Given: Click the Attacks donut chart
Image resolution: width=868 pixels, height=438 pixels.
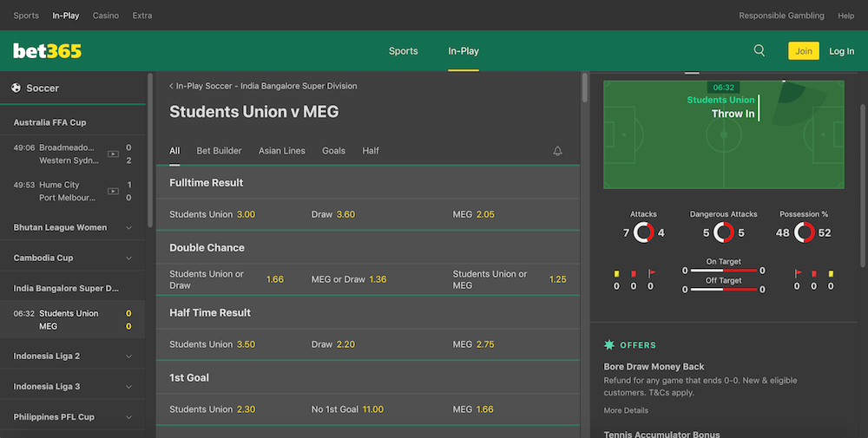Looking at the screenshot, I should tap(643, 232).
